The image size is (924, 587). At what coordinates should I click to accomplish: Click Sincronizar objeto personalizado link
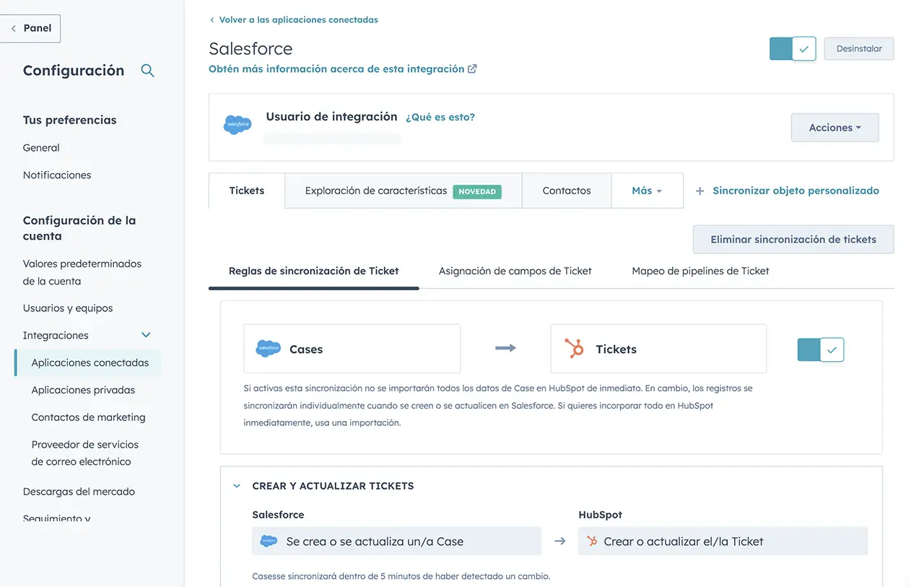796,191
